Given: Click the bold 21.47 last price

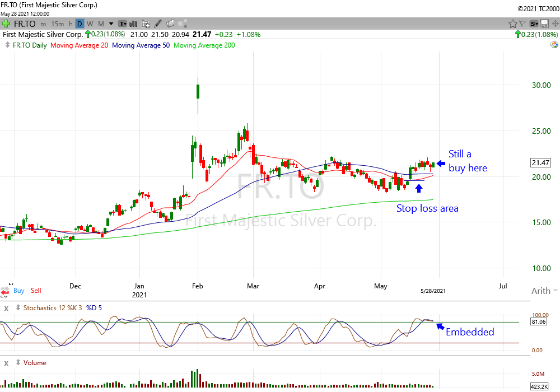Looking at the screenshot, I should click(x=202, y=35).
